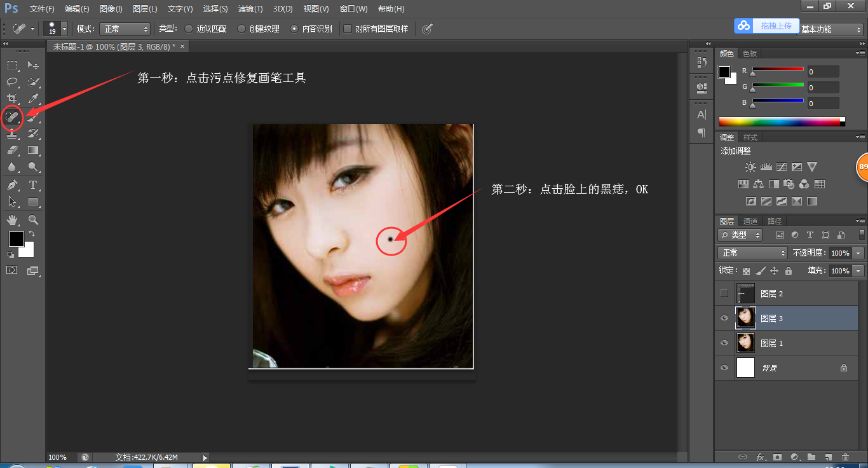The image size is (868, 468).
Task: Select the 内容识别 radio option
Action: pos(294,29)
